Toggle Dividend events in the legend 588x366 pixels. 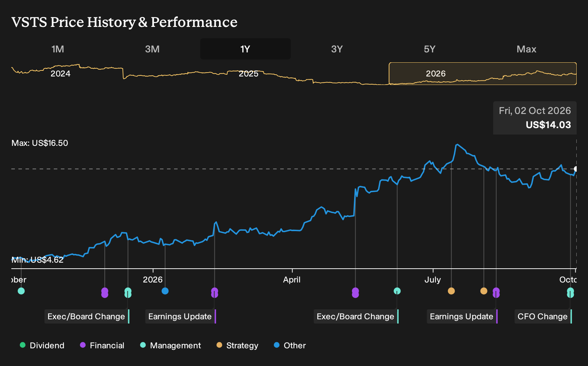(42, 345)
